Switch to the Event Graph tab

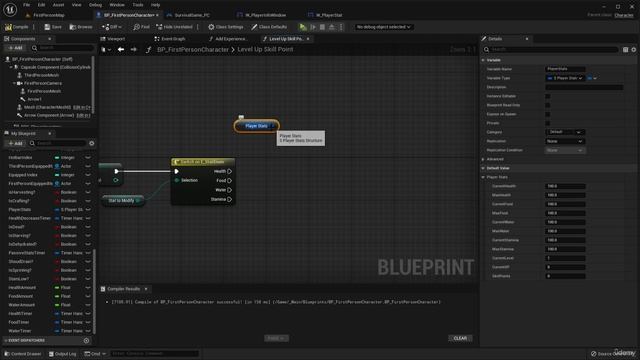(x=170, y=39)
